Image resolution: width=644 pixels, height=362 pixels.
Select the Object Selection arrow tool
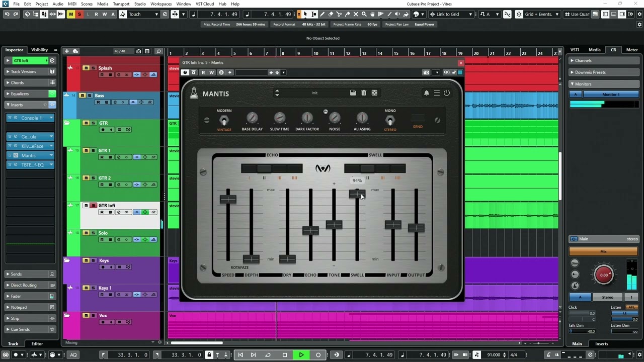305,14
